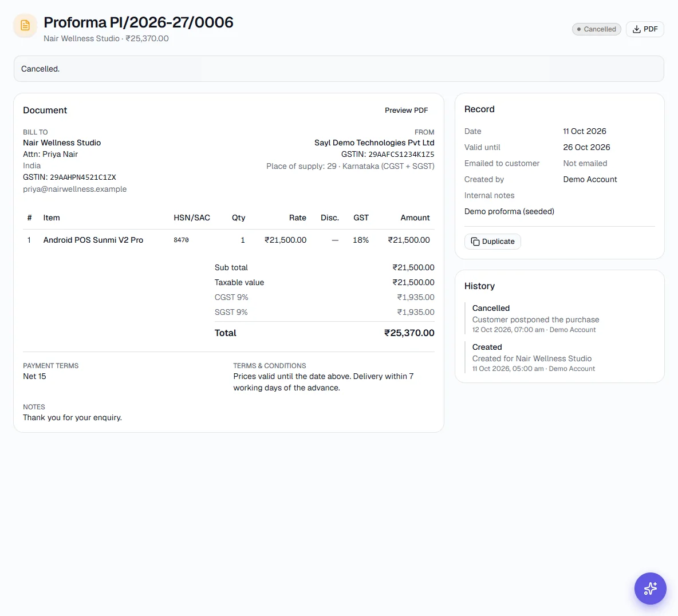Click timestamp 12 Oct 2026, 07:00 am
This screenshot has width=678, height=616.
pos(508,330)
